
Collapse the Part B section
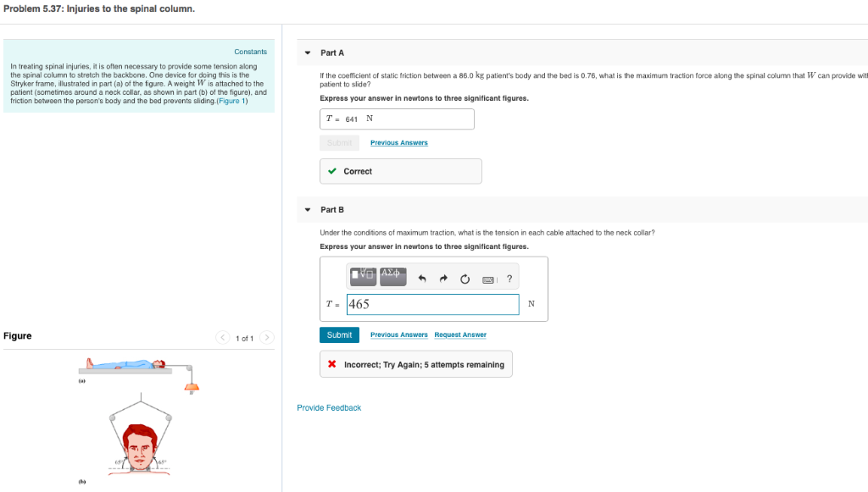(x=308, y=210)
